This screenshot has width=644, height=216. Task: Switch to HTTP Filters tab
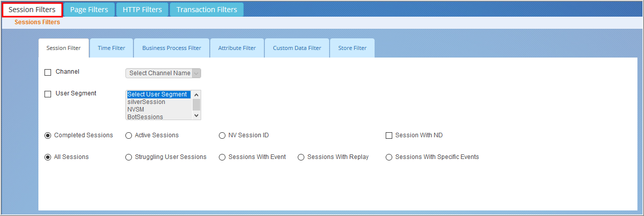click(x=142, y=10)
